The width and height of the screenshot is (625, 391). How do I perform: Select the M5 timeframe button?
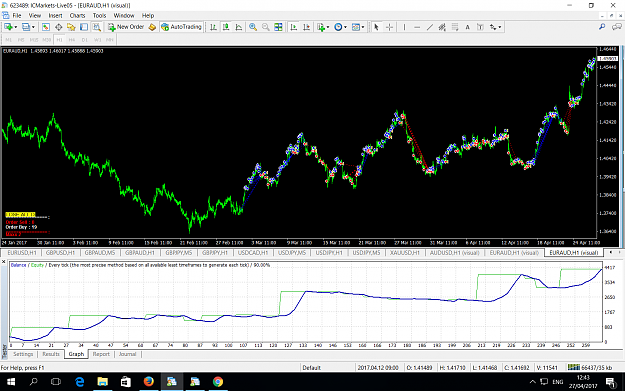click(21, 40)
